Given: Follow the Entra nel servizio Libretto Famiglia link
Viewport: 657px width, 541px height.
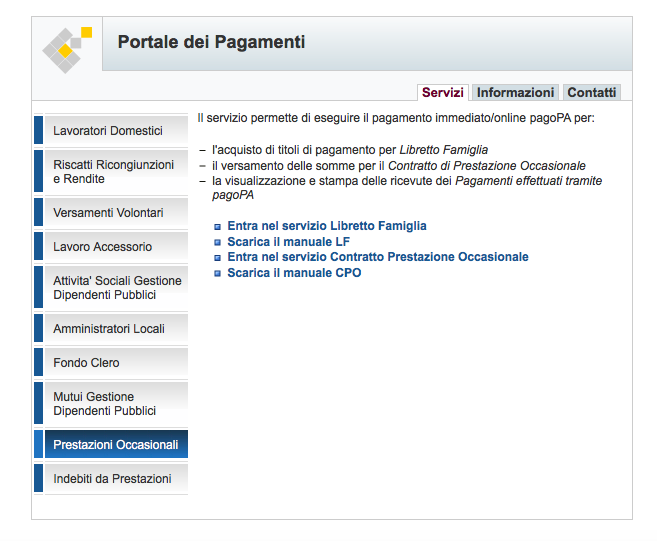Looking at the screenshot, I should click(x=327, y=226).
